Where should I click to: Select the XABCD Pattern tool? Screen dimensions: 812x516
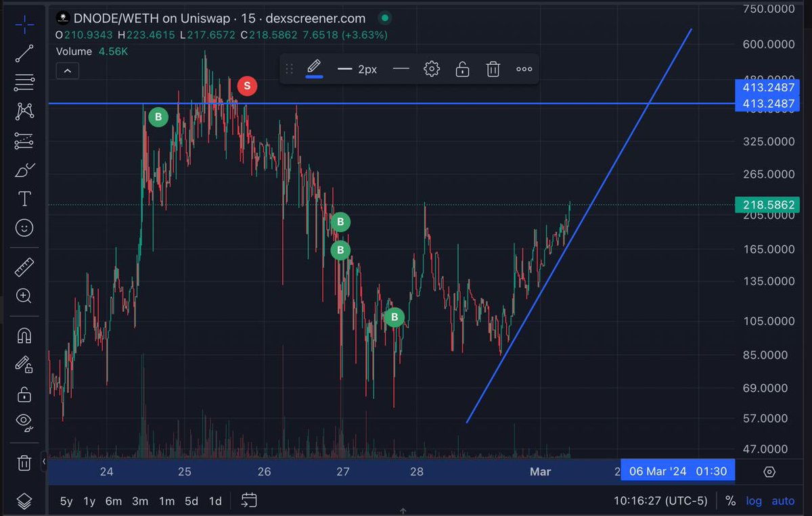(24, 112)
